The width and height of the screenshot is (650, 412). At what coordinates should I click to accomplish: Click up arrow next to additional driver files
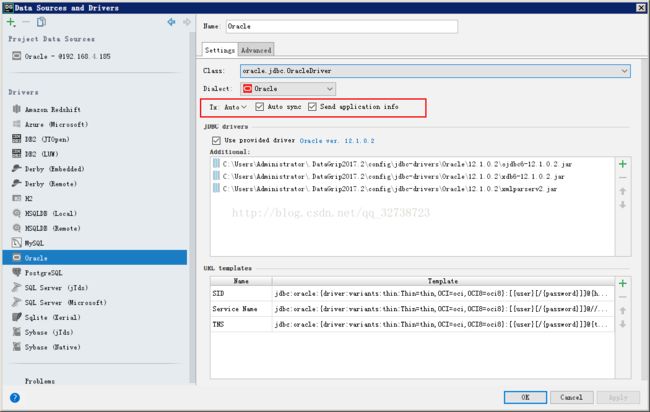(623, 191)
